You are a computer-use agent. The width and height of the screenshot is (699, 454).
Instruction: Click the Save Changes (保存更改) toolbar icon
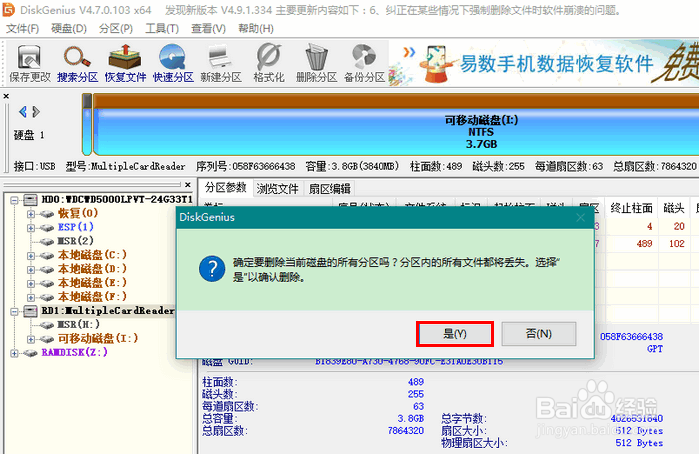point(30,63)
